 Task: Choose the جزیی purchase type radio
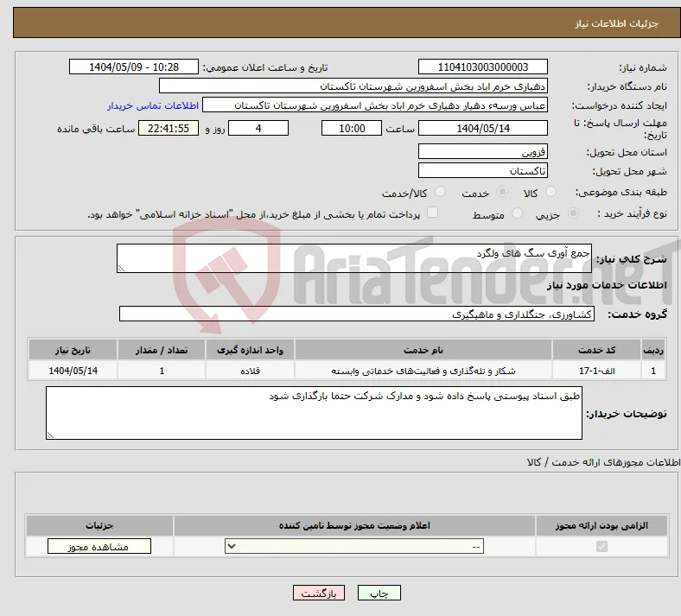click(573, 213)
